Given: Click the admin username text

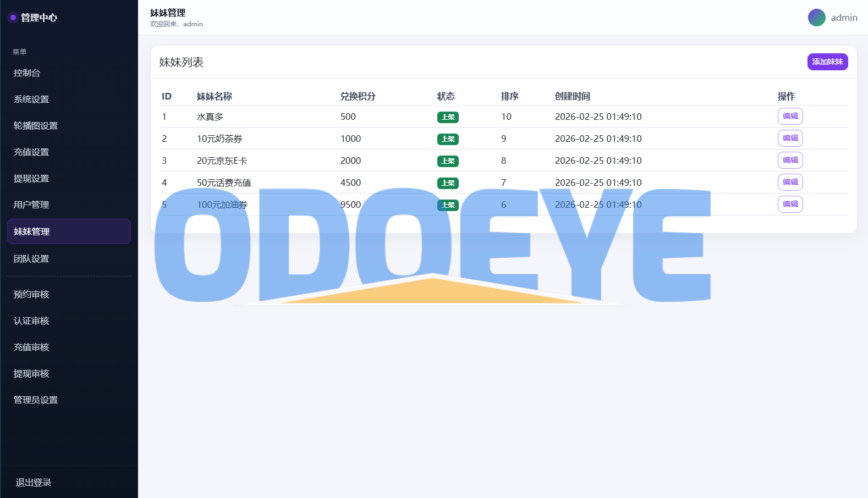Looking at the screenshot, I should (x=844, y=18).
